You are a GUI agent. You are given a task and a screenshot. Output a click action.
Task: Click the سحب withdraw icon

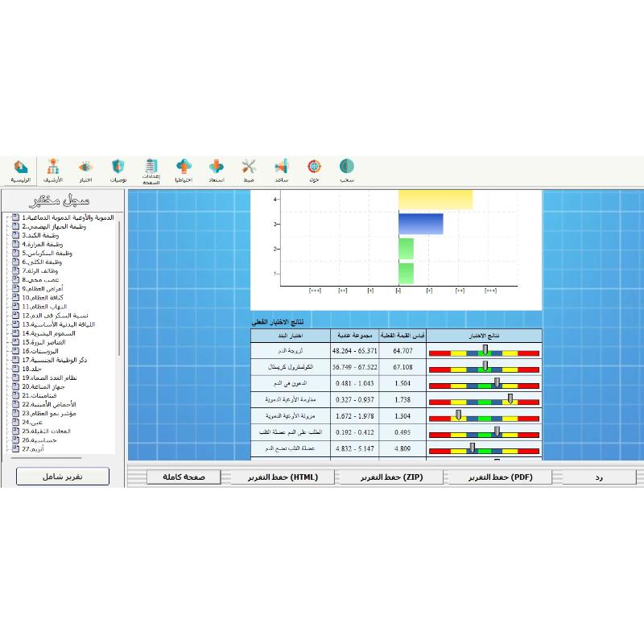click(x=347, y=171)
